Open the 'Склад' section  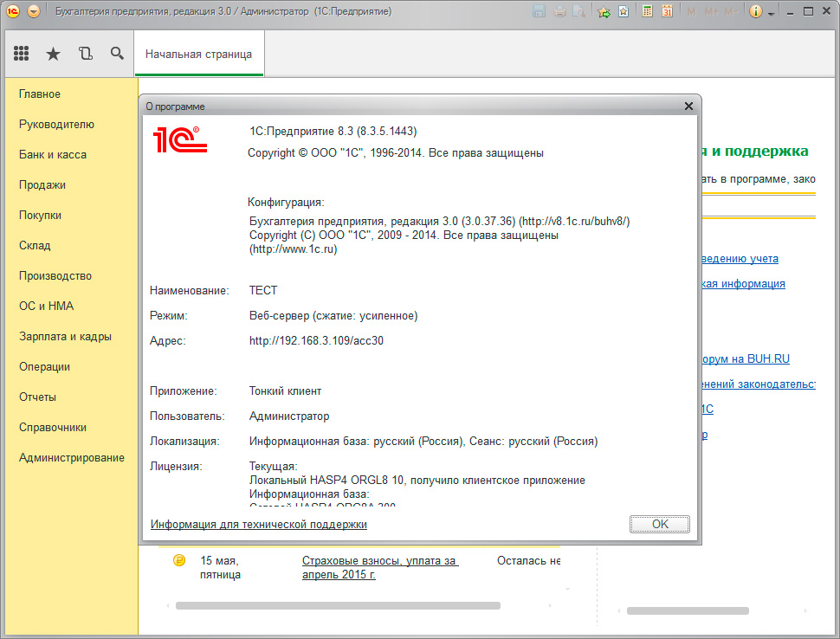(35, 245)
